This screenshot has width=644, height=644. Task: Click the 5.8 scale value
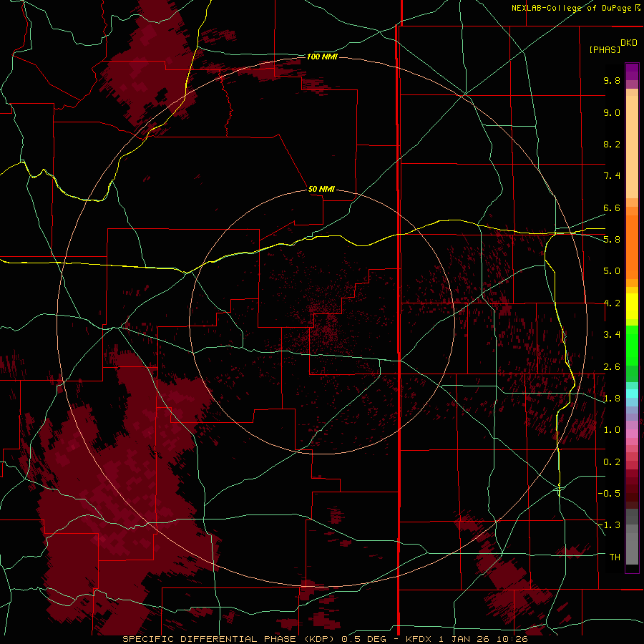[x=612, y=240]
